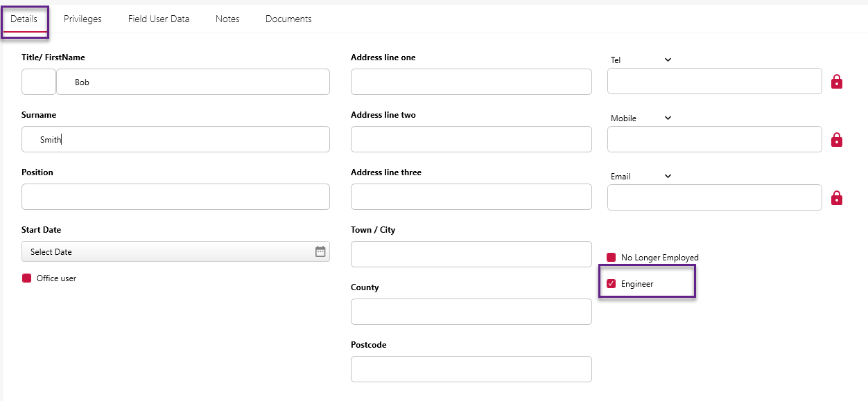Go to the Documents tab
This screenshot has width=868, height=401.
288,19
